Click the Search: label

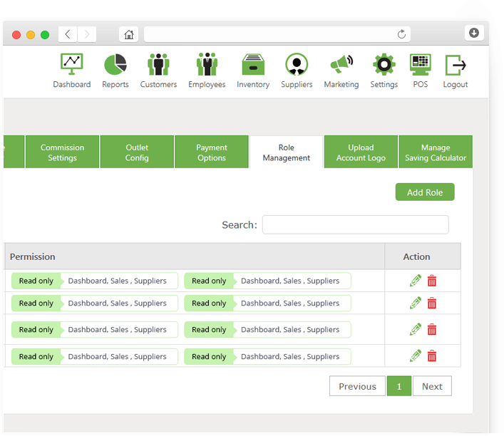point(240,224)
